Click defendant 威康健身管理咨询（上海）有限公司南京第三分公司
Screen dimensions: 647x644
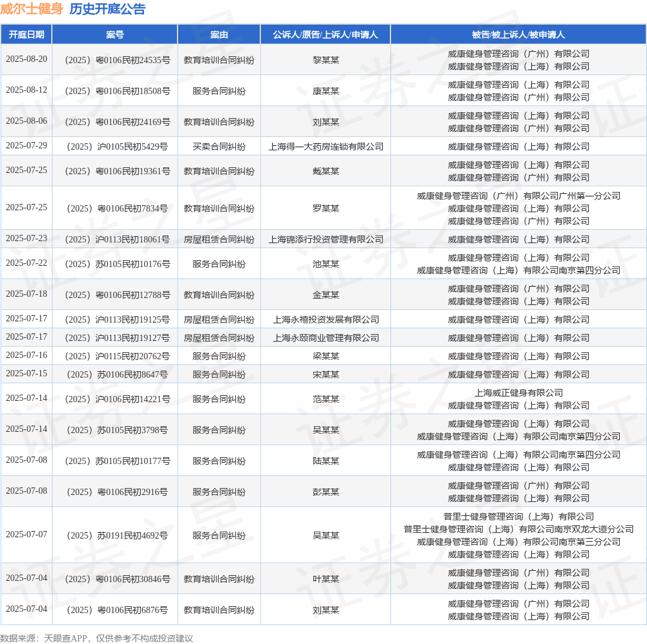tap(519, 542)
